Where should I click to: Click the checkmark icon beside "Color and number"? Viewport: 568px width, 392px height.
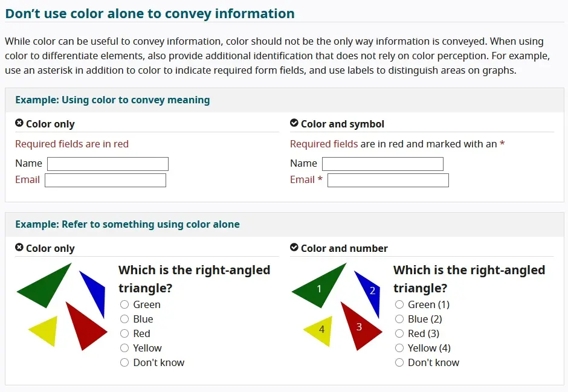[x=294, y=247]
